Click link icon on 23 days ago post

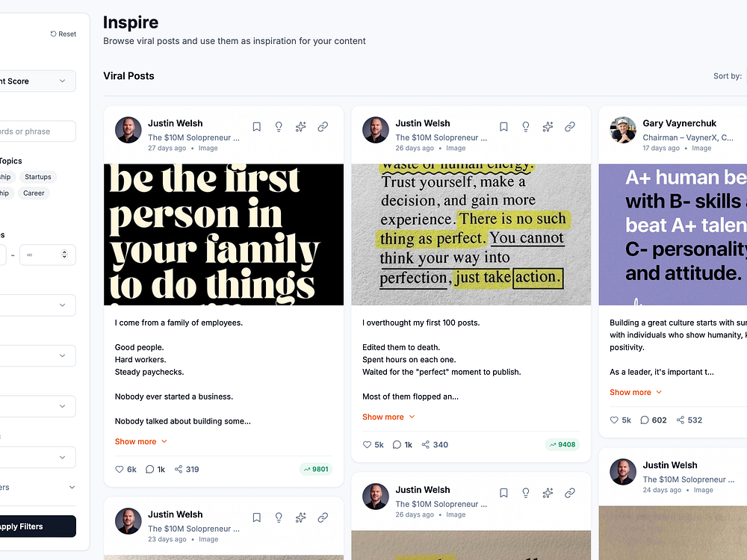[323, 517]
